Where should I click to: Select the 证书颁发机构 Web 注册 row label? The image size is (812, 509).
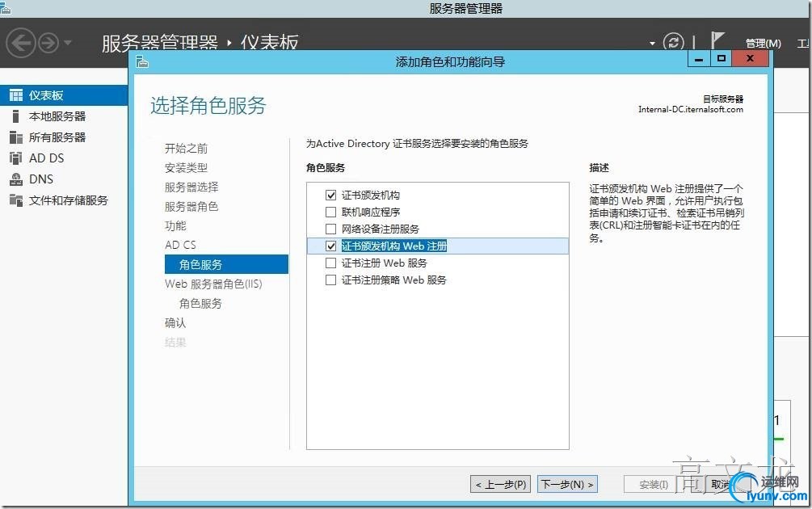pyautogui.click(x=394, y=246)
